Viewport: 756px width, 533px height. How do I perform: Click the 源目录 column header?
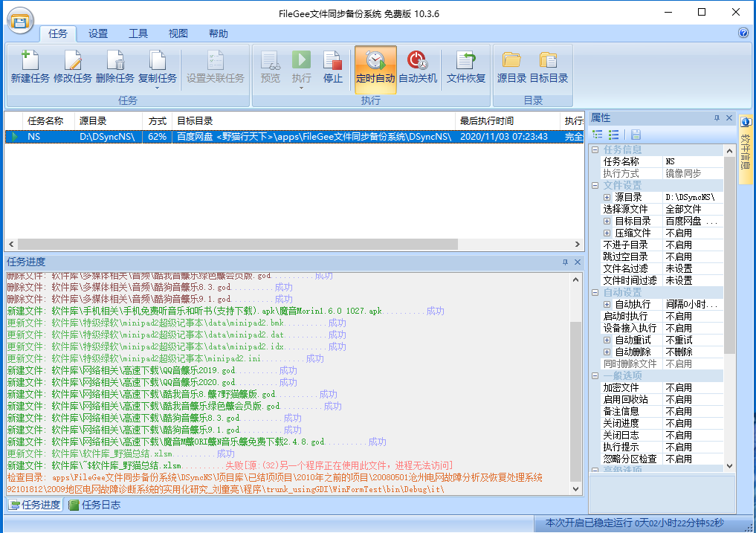109,120
